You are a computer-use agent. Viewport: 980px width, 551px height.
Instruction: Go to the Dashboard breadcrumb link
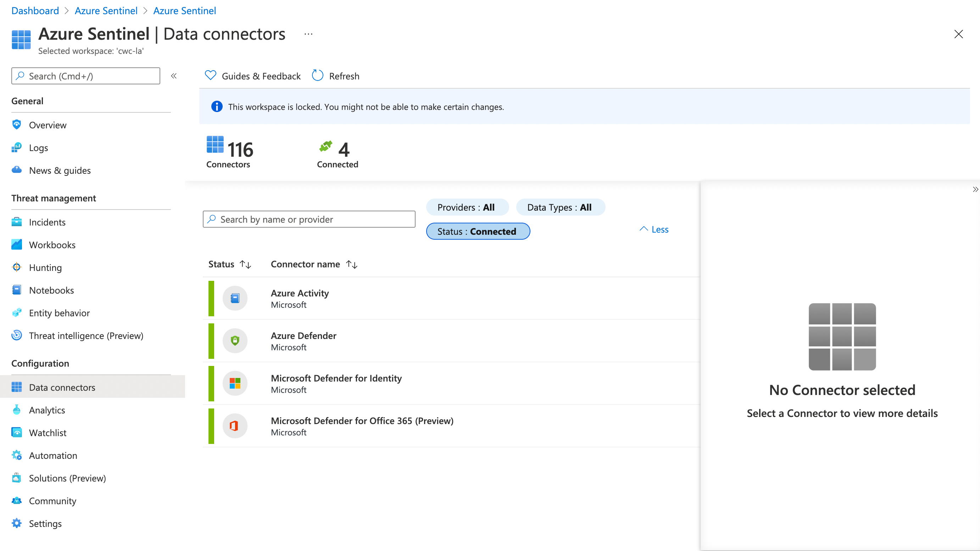(35, 10)
